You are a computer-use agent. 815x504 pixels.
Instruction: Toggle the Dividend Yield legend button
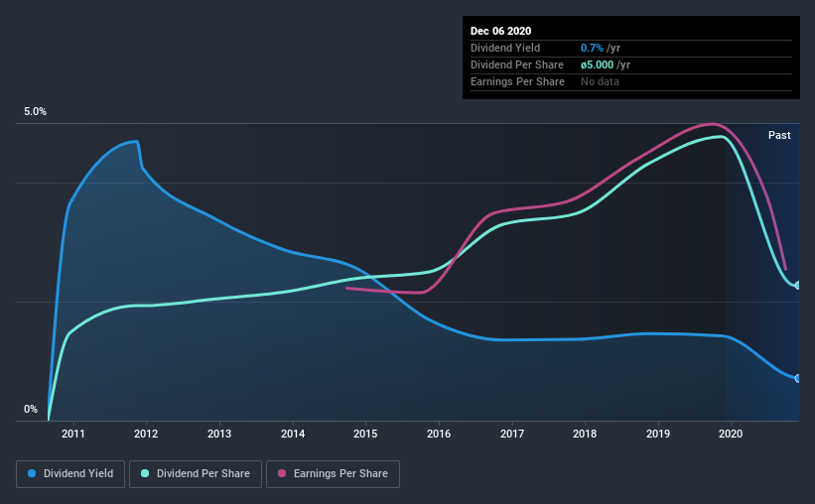pos(70,474)
